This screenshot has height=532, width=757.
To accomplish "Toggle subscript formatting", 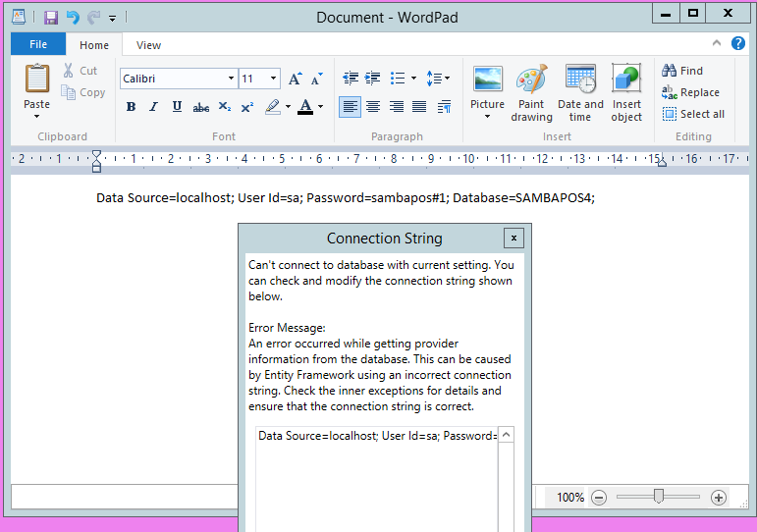I will click(x=225, y=107).
